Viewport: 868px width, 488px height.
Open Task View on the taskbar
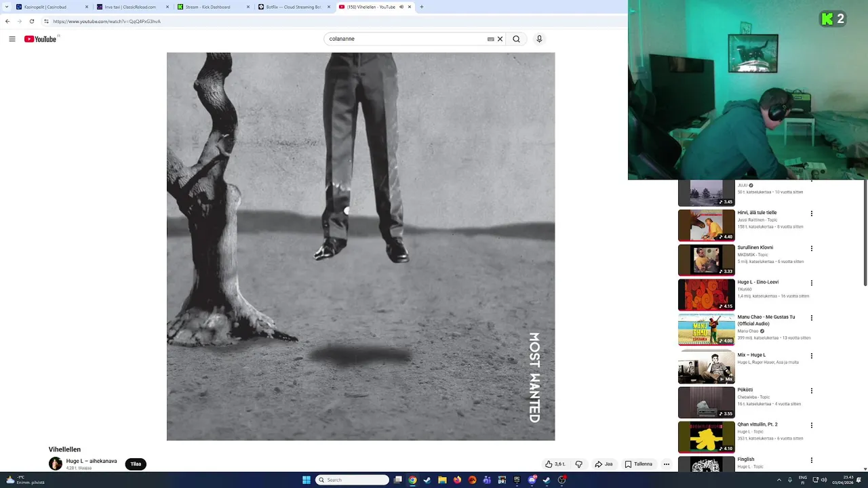coord(398,480)
